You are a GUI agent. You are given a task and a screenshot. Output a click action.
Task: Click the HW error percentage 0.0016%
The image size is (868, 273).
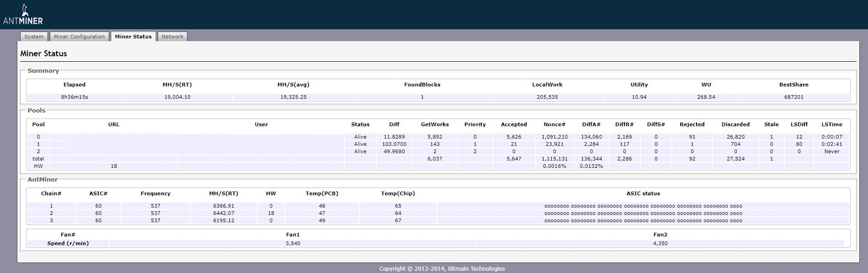[x=554, y=166]
